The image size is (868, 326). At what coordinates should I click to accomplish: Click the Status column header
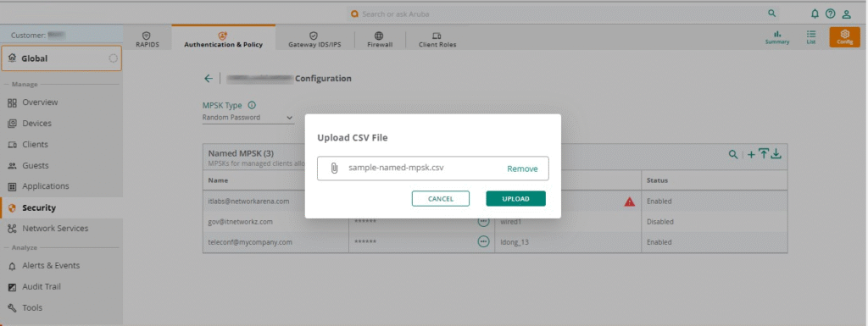coord(714,180)
